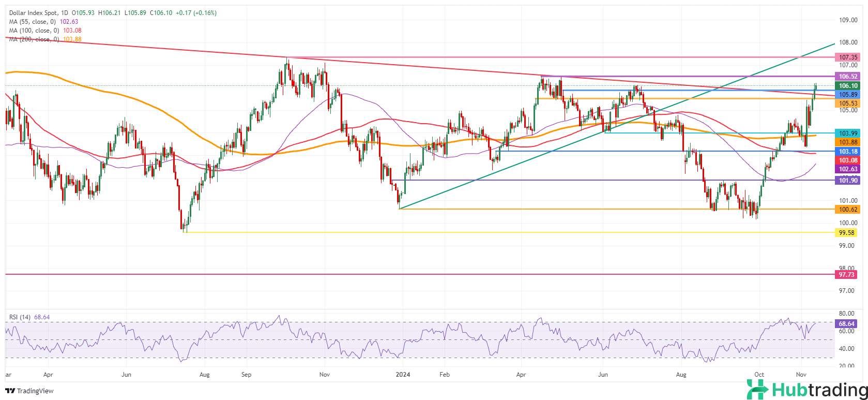The width and height of the screenshot is (868, 400).
Task: Click the RSI (14) indicator label
Action: coord(21,317)
